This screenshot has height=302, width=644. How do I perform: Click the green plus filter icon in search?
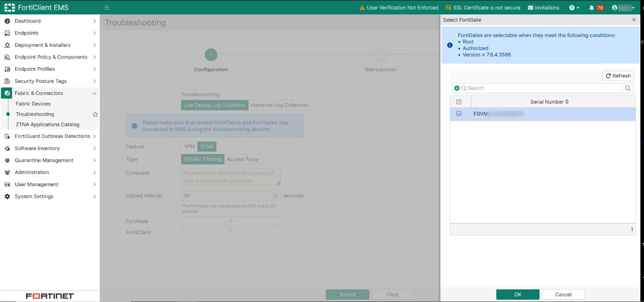(457, 88)
